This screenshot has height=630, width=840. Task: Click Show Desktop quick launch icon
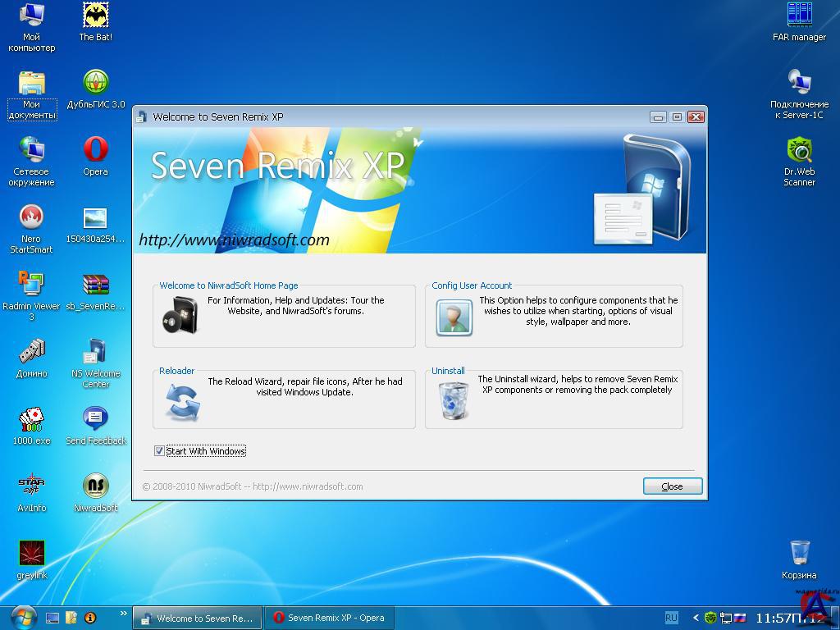click(52, 619)
